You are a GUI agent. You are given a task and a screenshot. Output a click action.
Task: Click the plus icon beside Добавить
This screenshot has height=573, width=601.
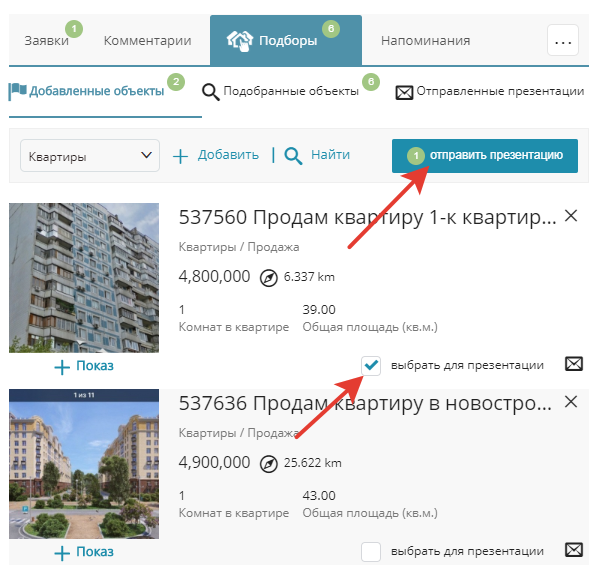point(180,156)
